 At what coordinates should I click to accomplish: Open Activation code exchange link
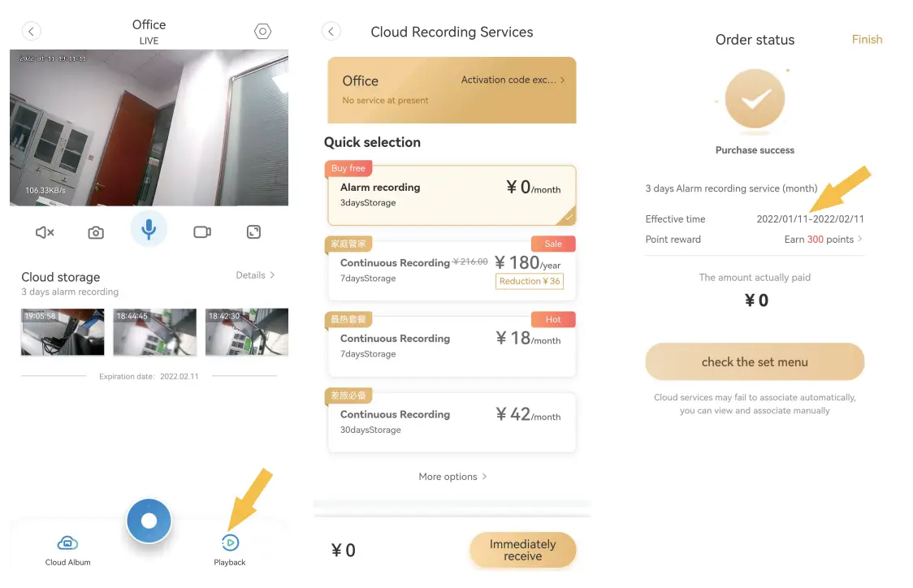(x=513, y=80)
